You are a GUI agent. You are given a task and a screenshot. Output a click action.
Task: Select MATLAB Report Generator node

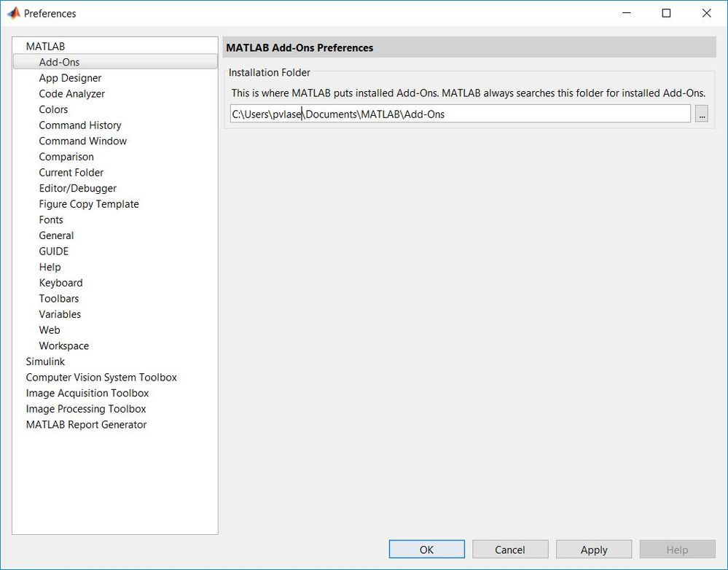click(86, 425)
